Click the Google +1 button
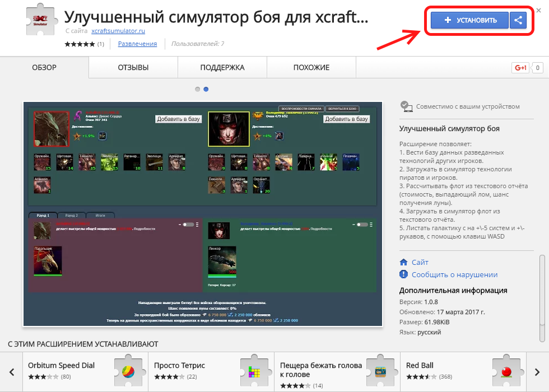The height and width of the screenshot is (392, 549). [x=520, y=68]
